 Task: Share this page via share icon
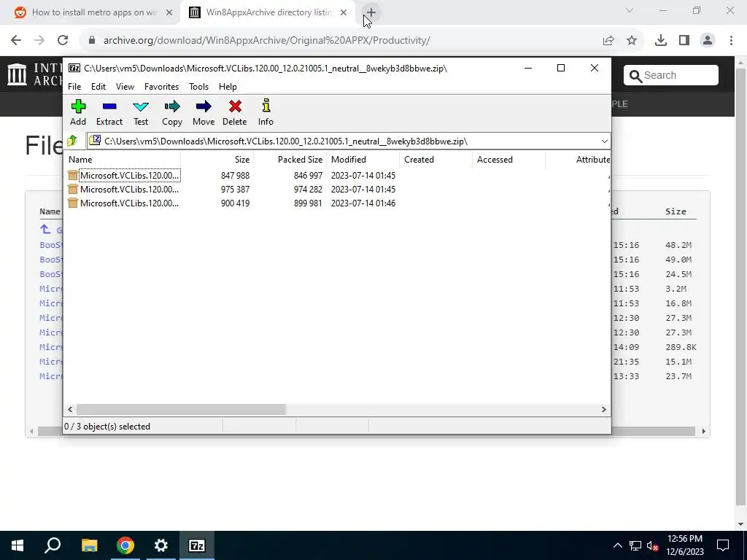[x=608, y=41]
